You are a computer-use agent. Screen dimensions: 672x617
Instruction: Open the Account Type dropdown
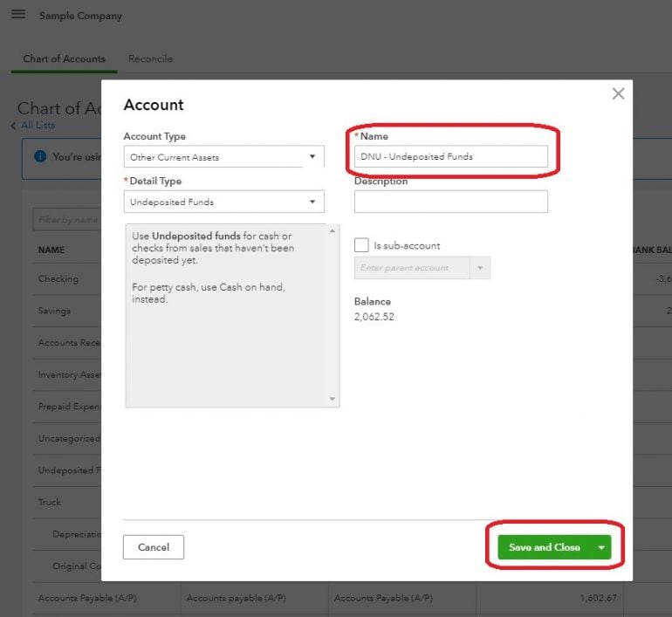(223, 157)
